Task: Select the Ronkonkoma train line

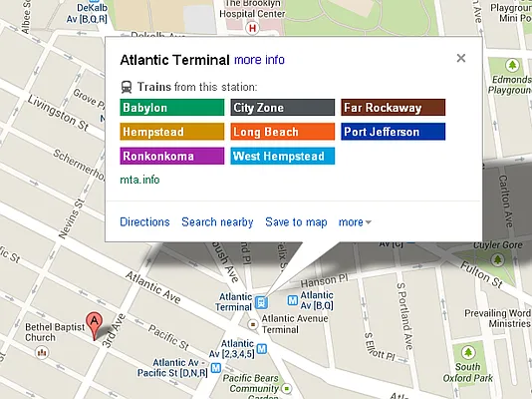Action: pyautogui.click(x=172, y=156)
